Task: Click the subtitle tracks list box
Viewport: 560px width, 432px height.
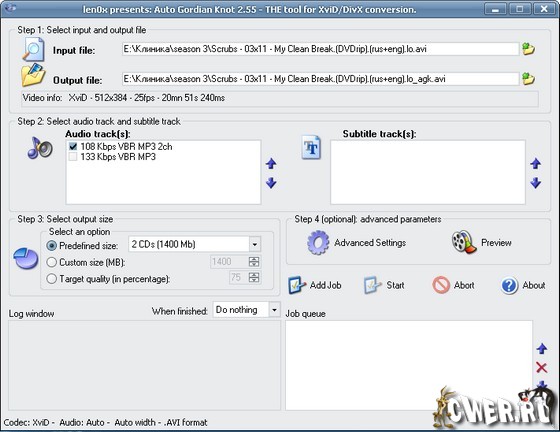Action: tap(428, 172)
